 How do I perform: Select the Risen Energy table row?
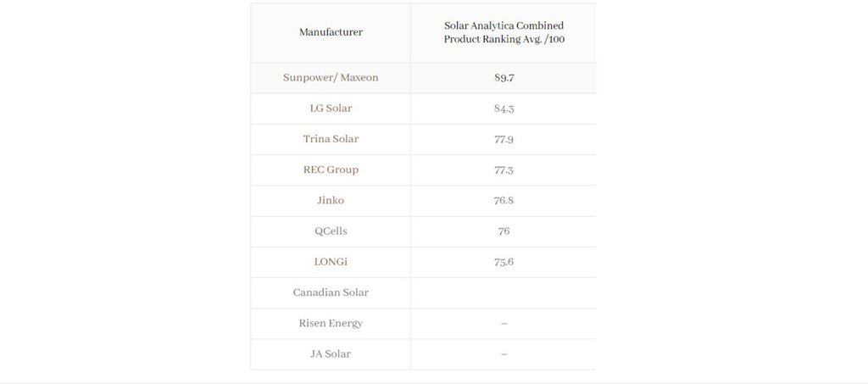pyautogui.click(x=424, y=324)
